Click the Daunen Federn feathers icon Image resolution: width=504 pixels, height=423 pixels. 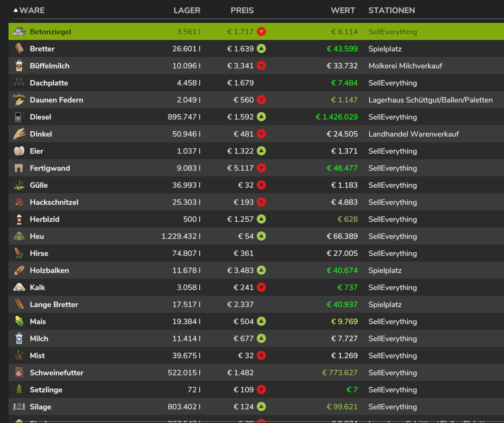coord(19,100)
